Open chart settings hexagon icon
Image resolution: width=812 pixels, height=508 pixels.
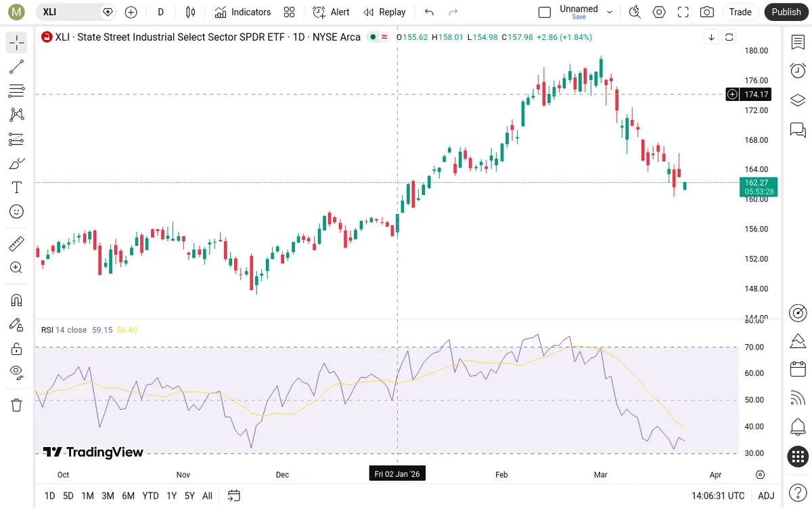pos(659,12)
